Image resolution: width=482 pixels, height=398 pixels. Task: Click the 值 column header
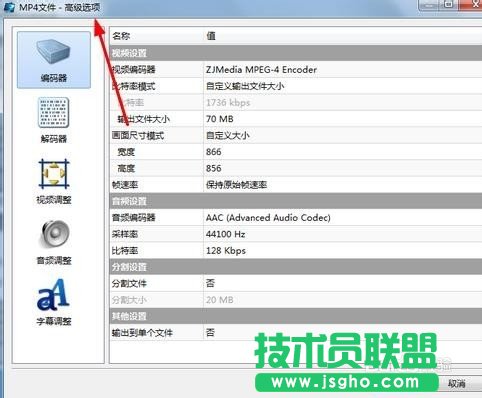[211, 36]
